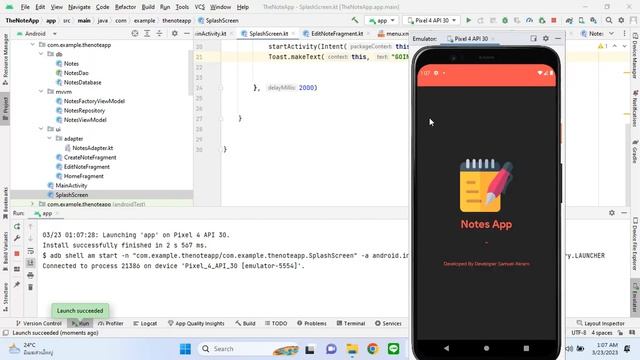Hide the Project panel with minus icon
Screen dimensions: 640x360
coord(187,33)
